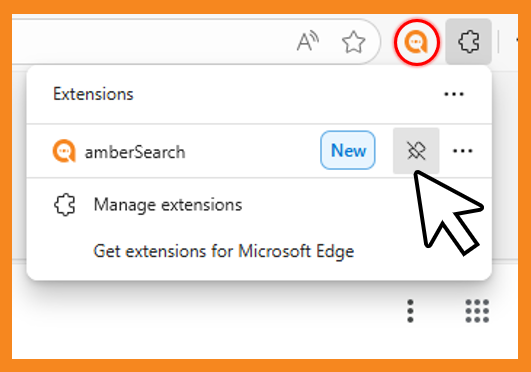Open Manage extensions
Viewport: 531px width, 372px height.
point(168,205)
